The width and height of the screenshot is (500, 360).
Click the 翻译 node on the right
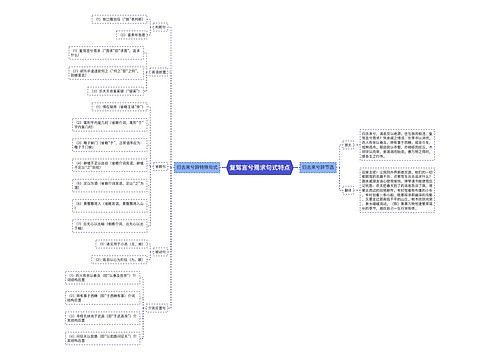(x=348, y=190)
